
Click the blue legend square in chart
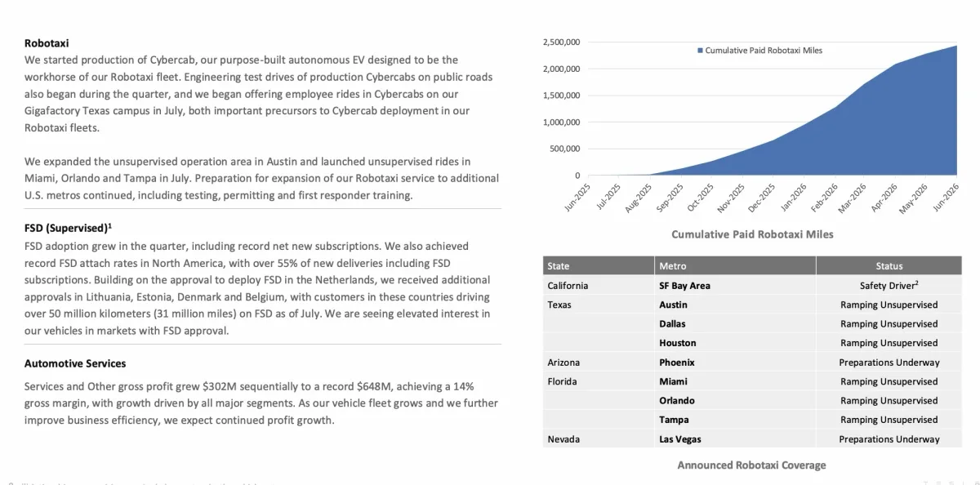(x=700, y=51)
